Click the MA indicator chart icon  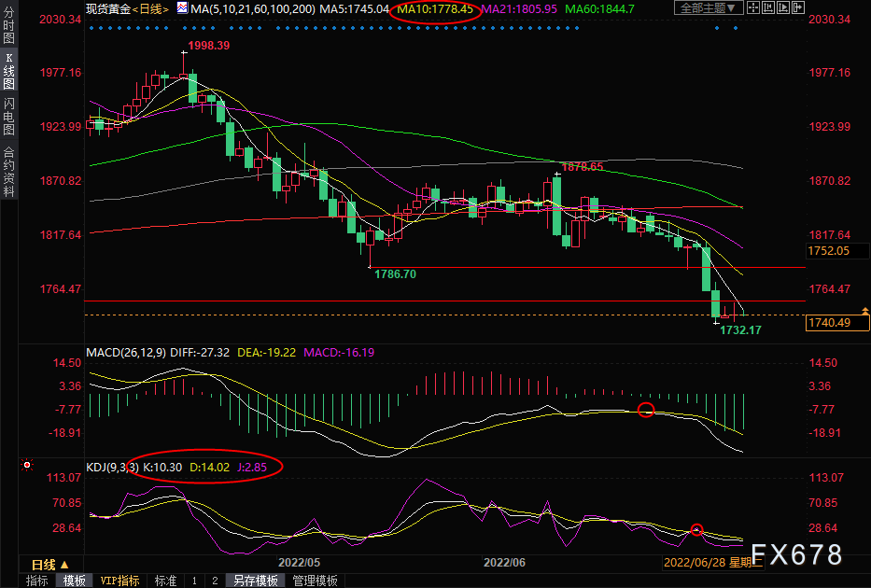coord(182,9)
